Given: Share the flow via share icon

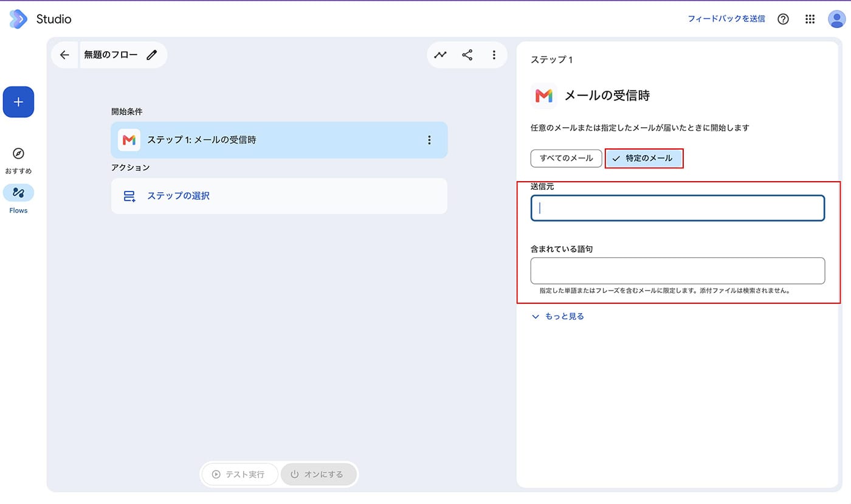Looking at the screenshot, I should tap(467, 55).
